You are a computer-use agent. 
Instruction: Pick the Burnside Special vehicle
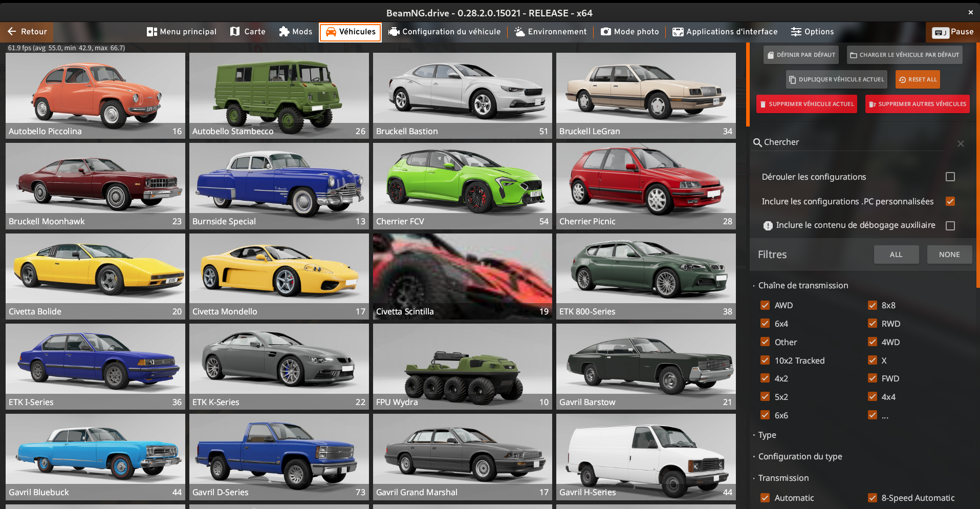(x=279, y=186)
